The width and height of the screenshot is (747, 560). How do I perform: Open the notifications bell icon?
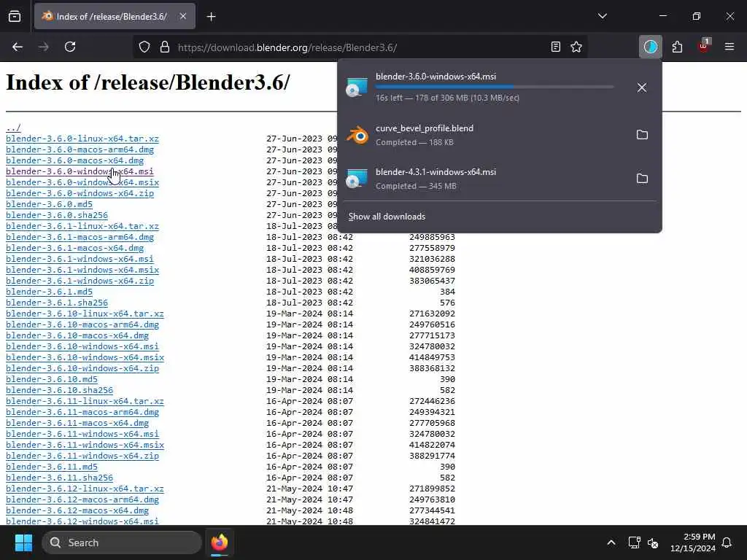pos(727,542)
